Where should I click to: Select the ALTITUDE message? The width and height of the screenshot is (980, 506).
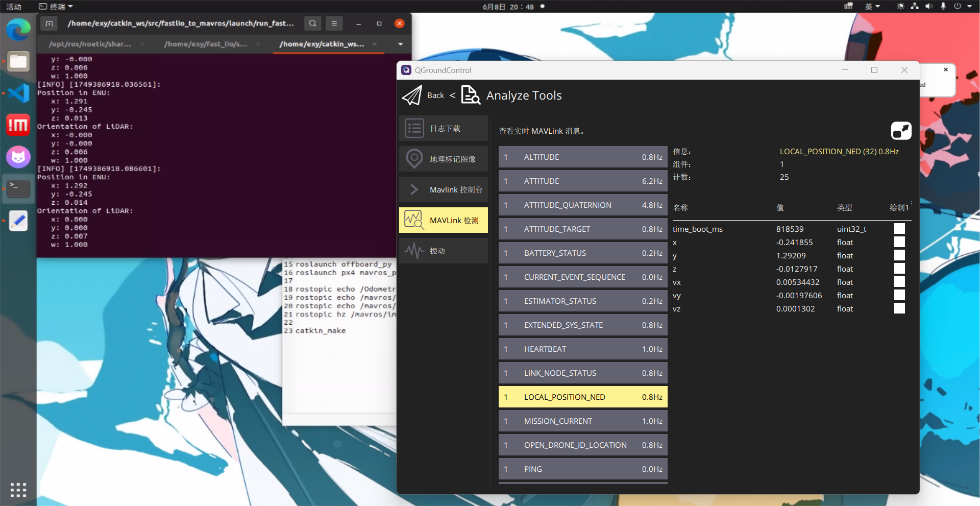(x=583, y=157)
